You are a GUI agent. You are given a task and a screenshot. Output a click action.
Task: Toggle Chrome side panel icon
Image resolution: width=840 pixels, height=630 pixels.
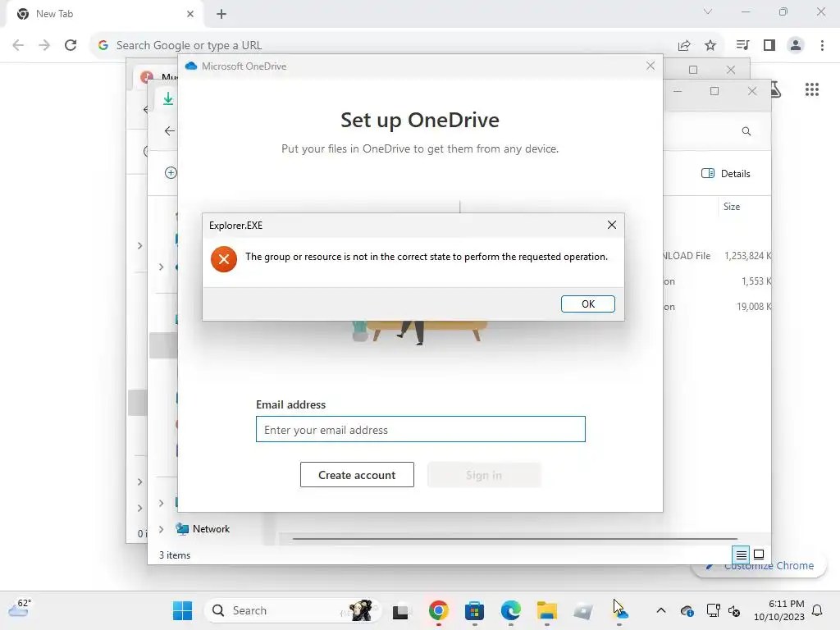click(x=769, y=45)
